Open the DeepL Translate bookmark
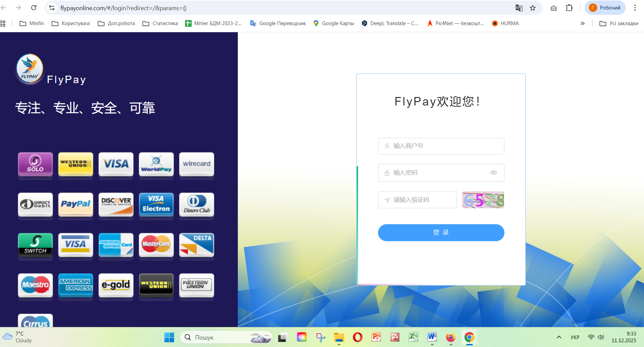The width and height of the screenshot is (644, 347). tap(390, 23)
